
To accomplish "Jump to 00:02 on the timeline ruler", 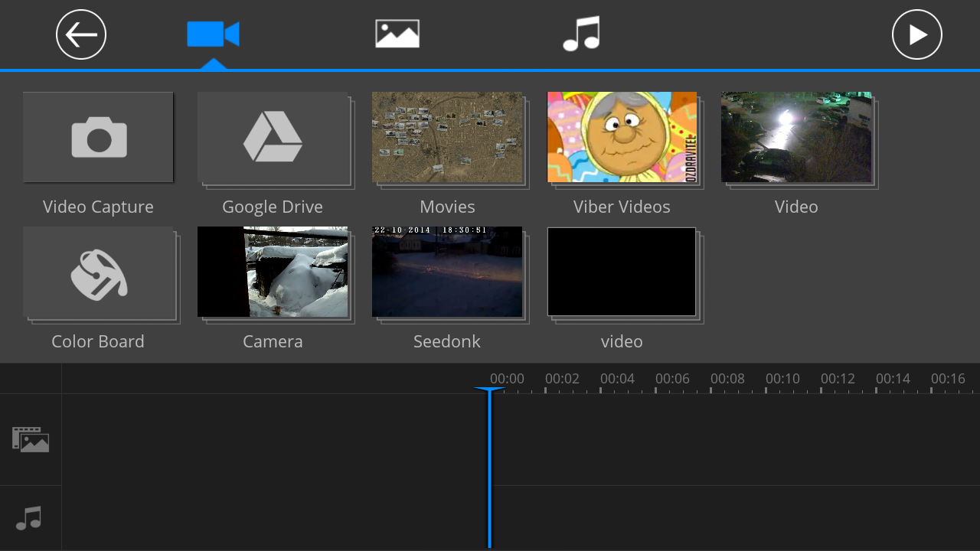I will pyautogui.click(x=562, y=379).
